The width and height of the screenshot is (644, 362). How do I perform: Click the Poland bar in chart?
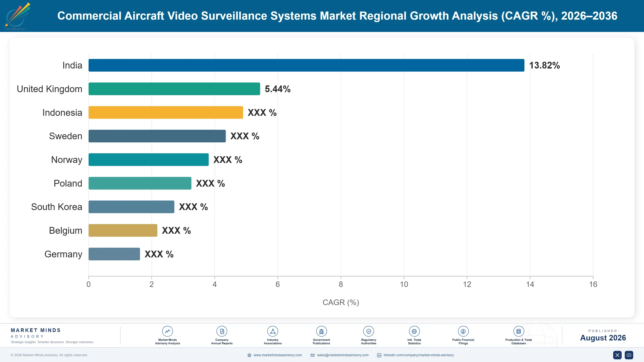(x=140, y=183)
